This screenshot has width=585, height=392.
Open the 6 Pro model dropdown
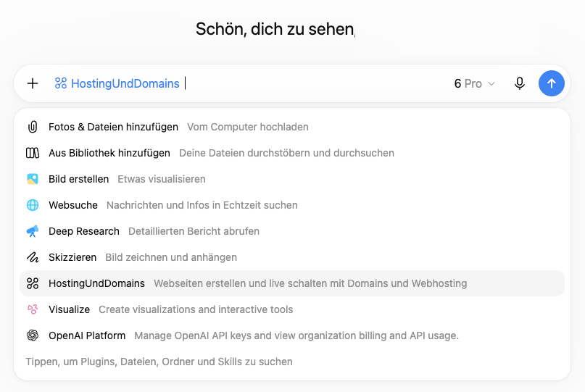[474, 83]
